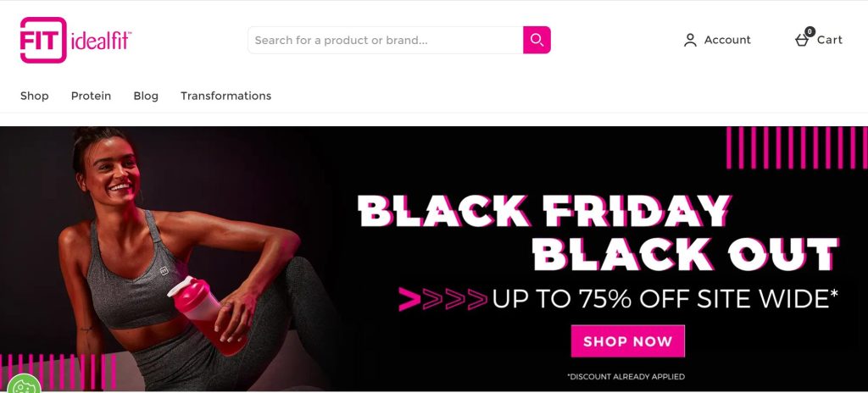
Task: Open the Shop menu
Action: (34, 96)
